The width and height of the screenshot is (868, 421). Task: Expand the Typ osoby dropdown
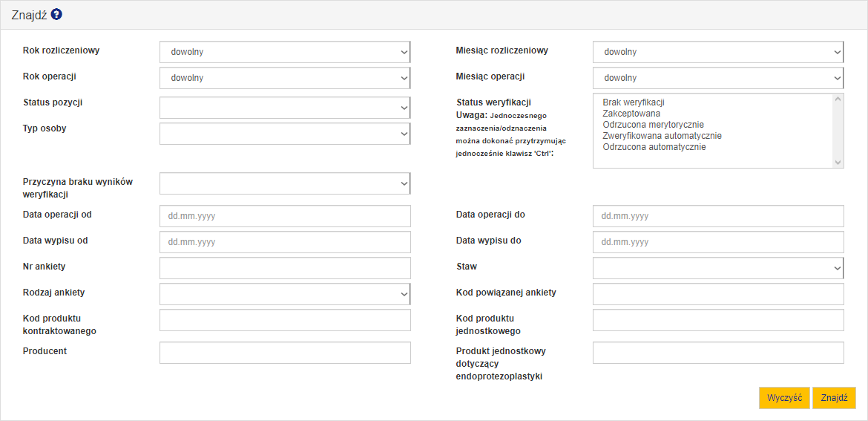(x=284, y=134)
